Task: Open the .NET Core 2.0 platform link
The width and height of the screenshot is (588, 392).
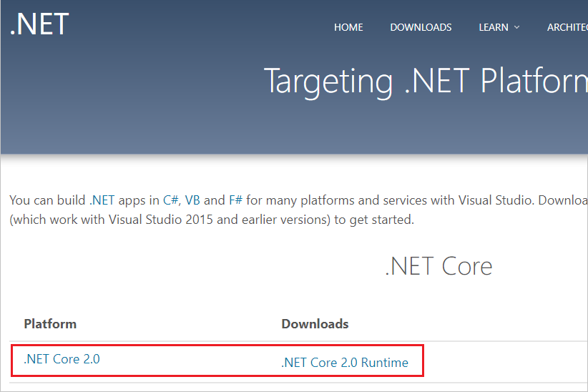Action: pos(62,359)
